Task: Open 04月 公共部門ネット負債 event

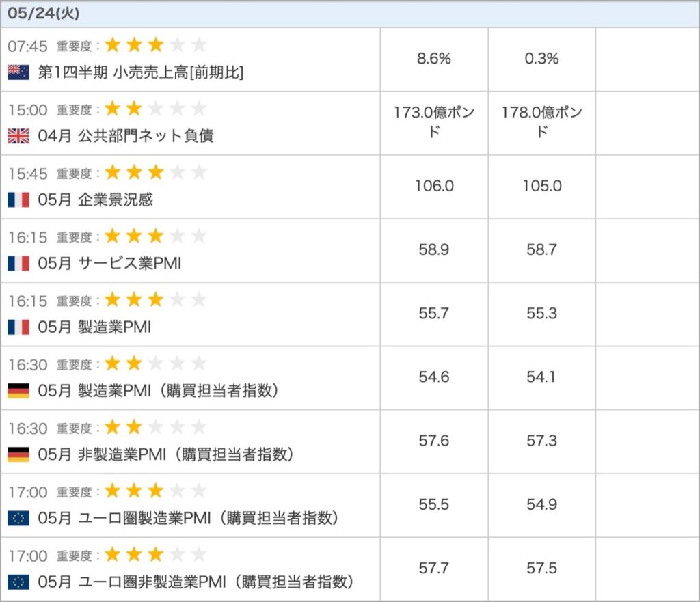Action: coord(126,136)
